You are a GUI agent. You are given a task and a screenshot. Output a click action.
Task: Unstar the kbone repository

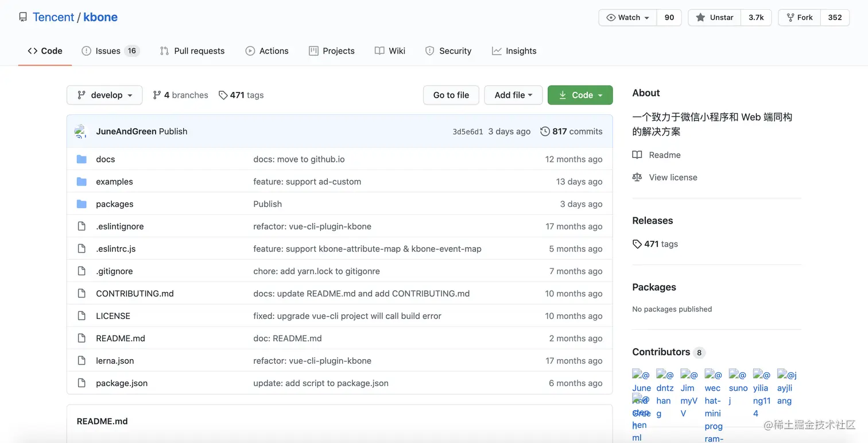(715, 18)
